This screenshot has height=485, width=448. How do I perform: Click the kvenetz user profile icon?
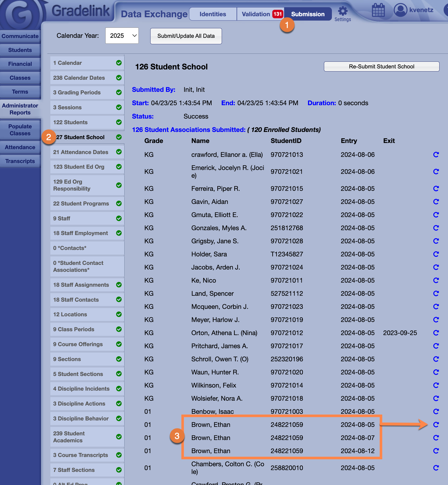tap(400, 10)
